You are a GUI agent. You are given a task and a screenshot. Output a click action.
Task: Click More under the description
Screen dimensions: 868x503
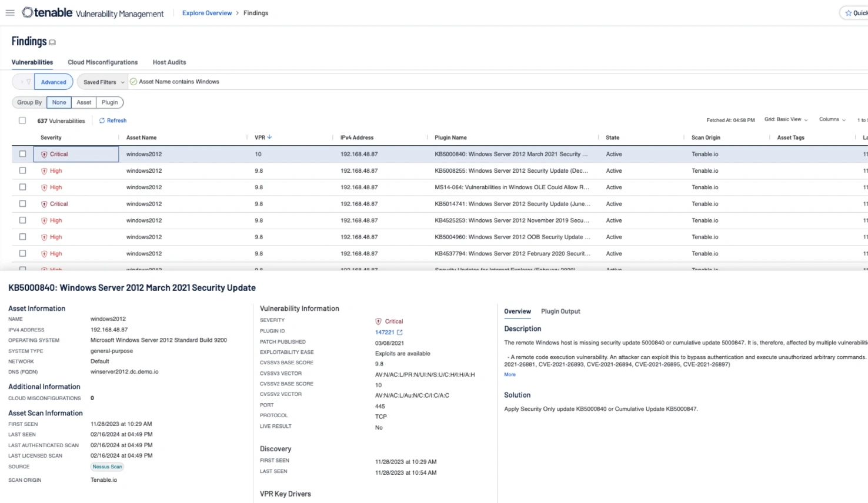(510, 374)
